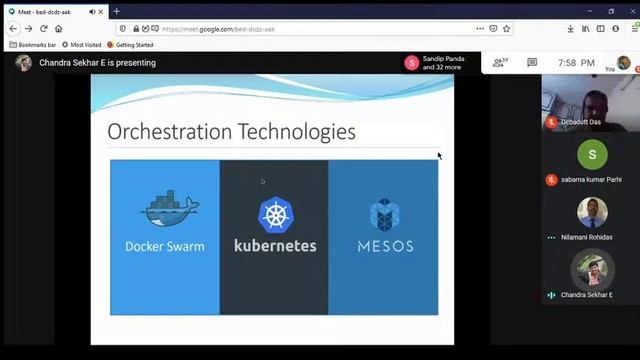
Task: Click Sandip Panda and 32 more
Action: point(443,63)
